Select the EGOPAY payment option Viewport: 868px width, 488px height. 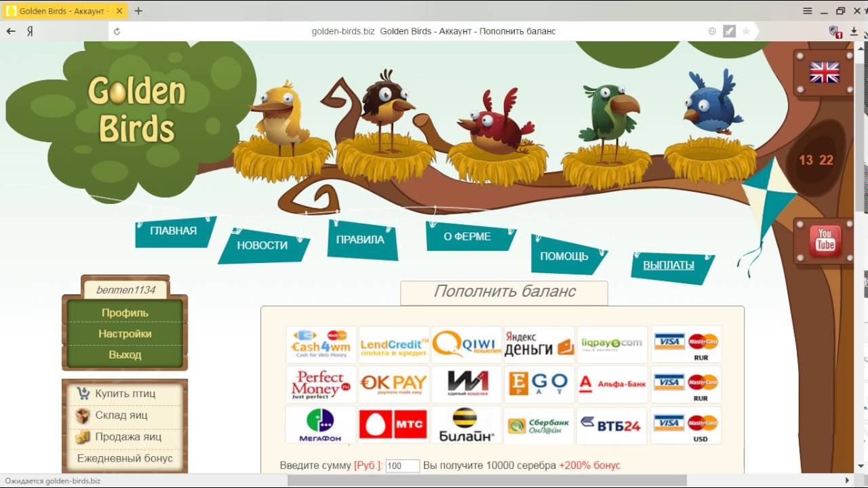[539, 385]
